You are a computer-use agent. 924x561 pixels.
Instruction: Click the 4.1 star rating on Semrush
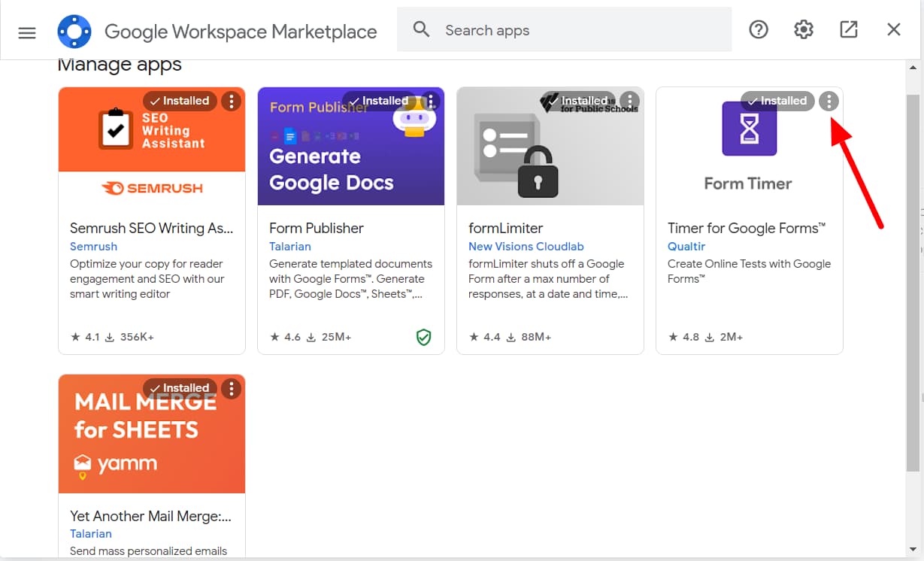(85, 337)
